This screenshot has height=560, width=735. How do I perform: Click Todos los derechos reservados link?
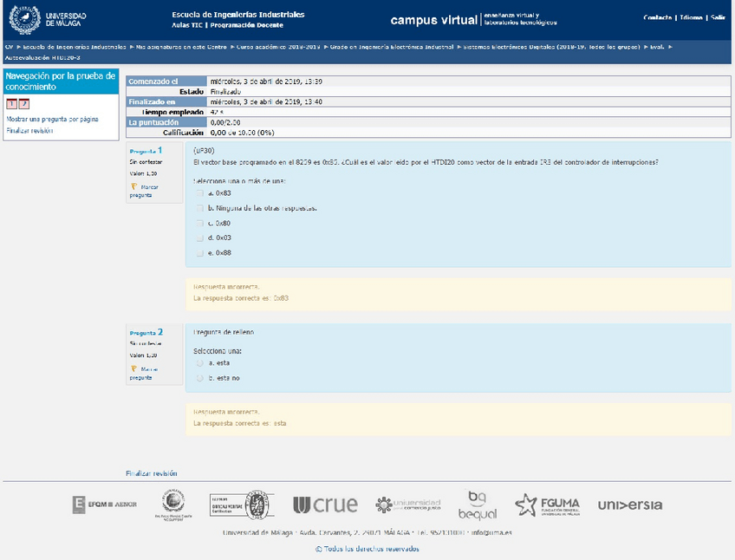click(367, 549)
